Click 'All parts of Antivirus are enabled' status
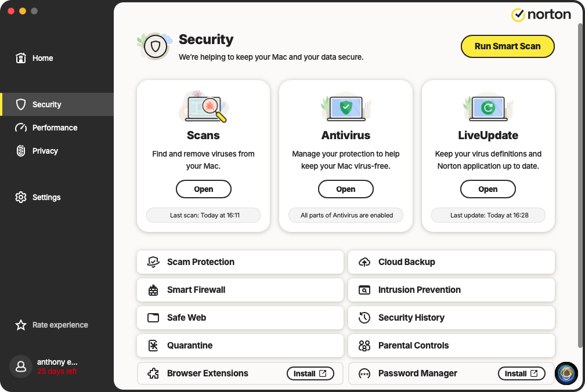The width and height of the screenshot is (585, 392). 346,215
